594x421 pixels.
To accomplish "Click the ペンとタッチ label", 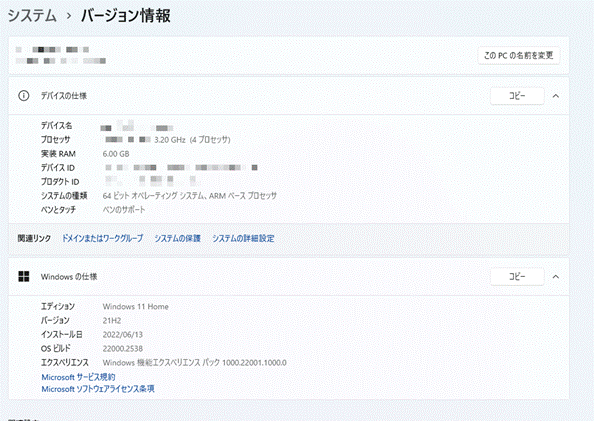I will (58, 210).
